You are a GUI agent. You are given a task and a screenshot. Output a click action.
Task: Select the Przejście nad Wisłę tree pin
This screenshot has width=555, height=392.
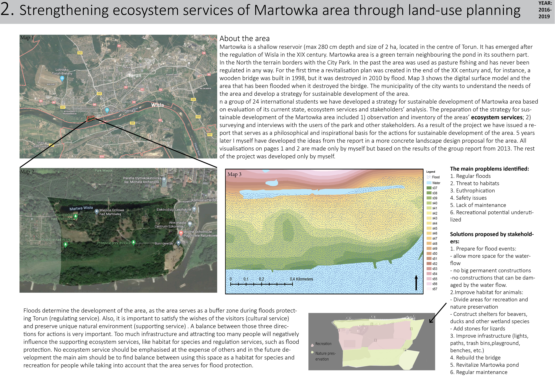pos(65,244)
